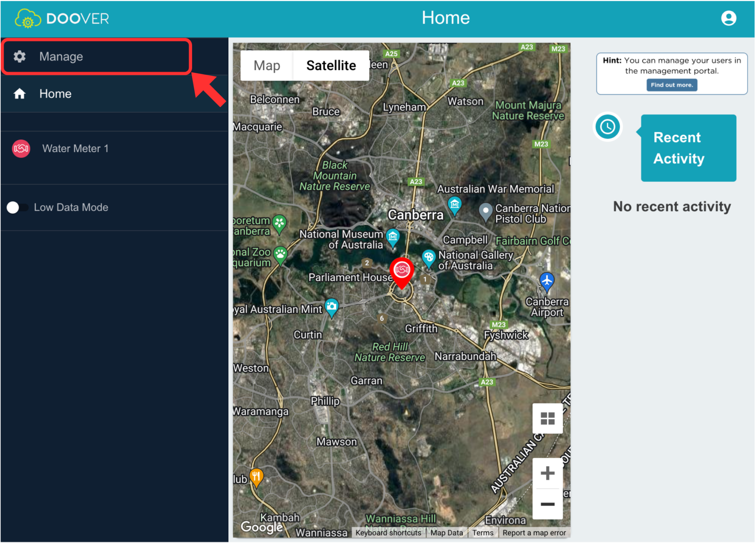Click the Black Mountain Nature Reserve label
The image size is (756, 543).
(335, 176)
